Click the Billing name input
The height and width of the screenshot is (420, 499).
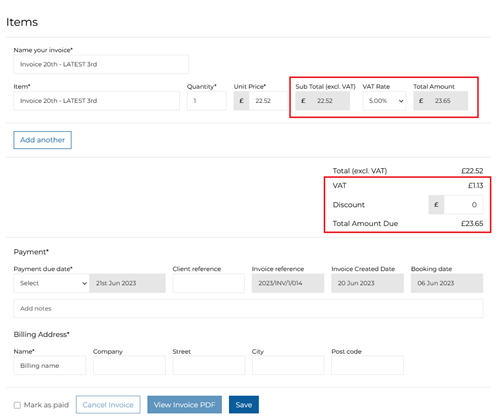[50, 365]
